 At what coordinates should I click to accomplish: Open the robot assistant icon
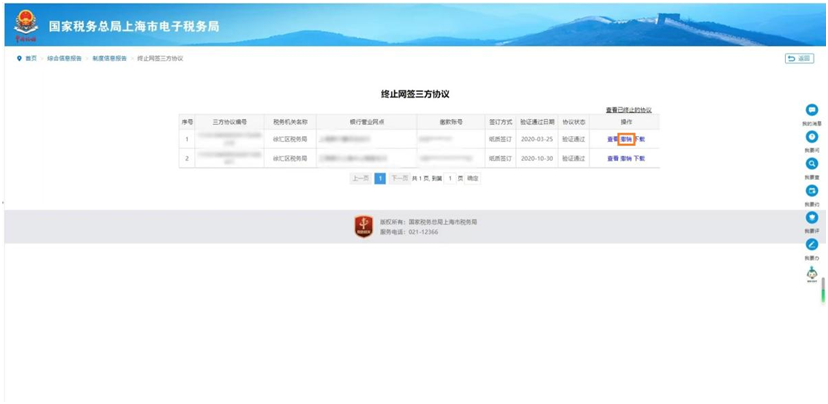click(812, 274)
